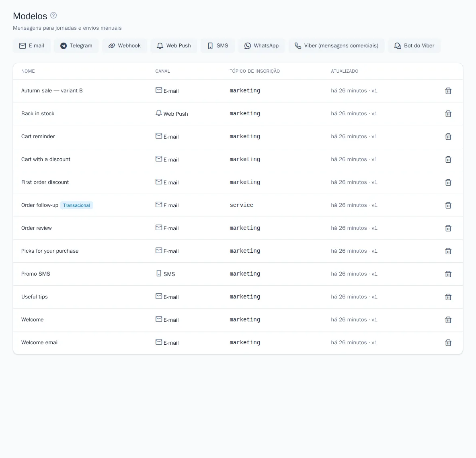Screen dimensions: 476x458
Task: Add a Web Push template
Action: click(x=174, y=46)
